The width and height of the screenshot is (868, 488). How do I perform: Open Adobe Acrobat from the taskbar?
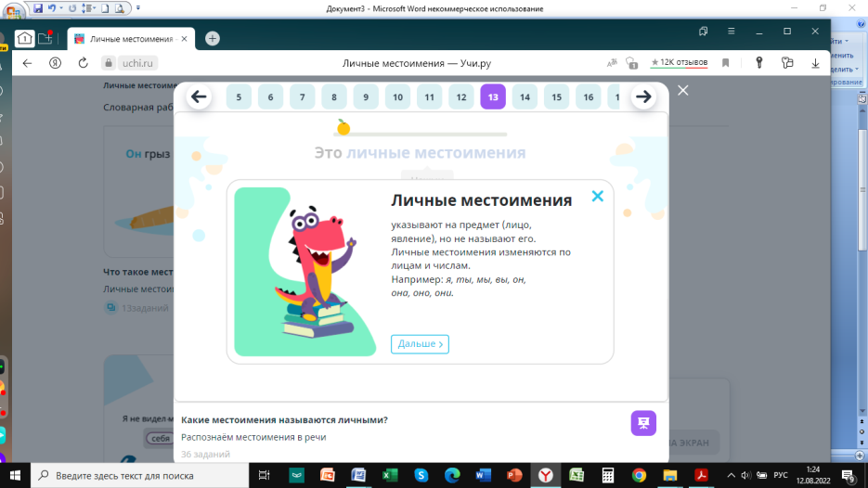pyautogui.click(x=702, y=475)
